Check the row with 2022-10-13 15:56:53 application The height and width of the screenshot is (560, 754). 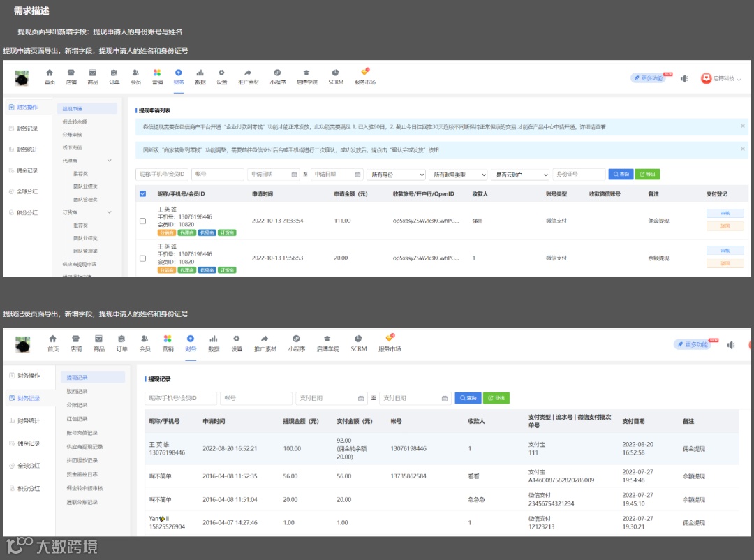(x=143, y=258)
